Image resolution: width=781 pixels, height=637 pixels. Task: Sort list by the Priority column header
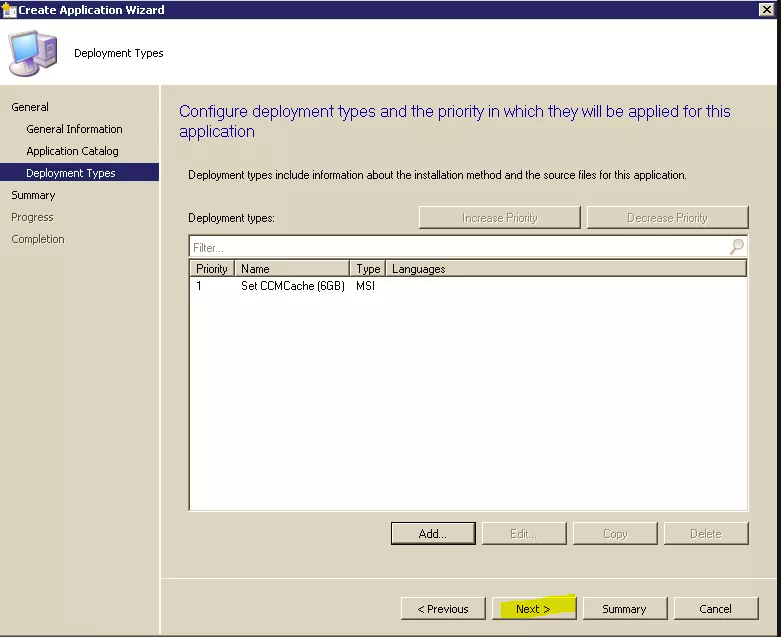click(212, 269)
